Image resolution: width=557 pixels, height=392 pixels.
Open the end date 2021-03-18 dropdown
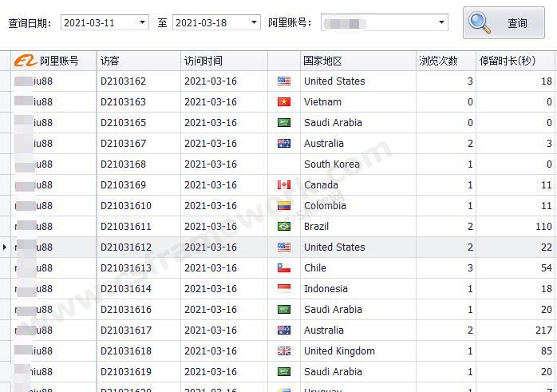[x=255, y=22]
